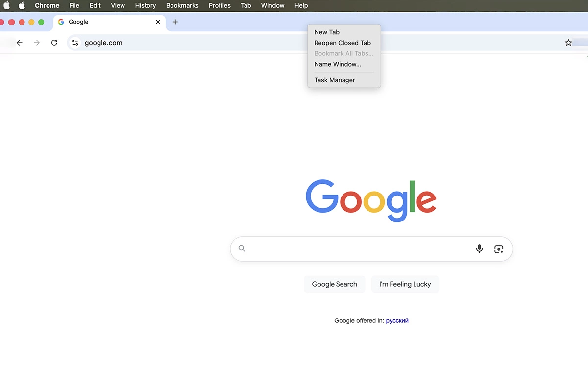Select New Tab from the context menu

(326, 32)
